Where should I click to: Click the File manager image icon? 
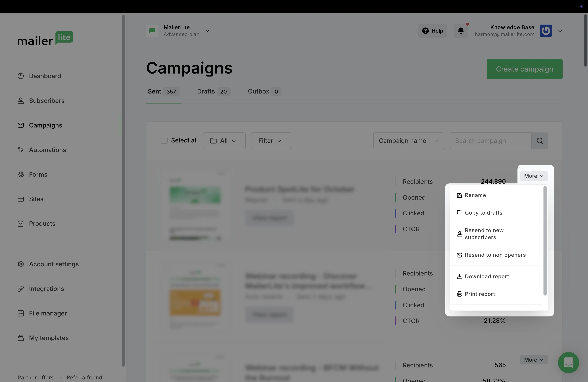pyautogui.click(x=21, y=313)
